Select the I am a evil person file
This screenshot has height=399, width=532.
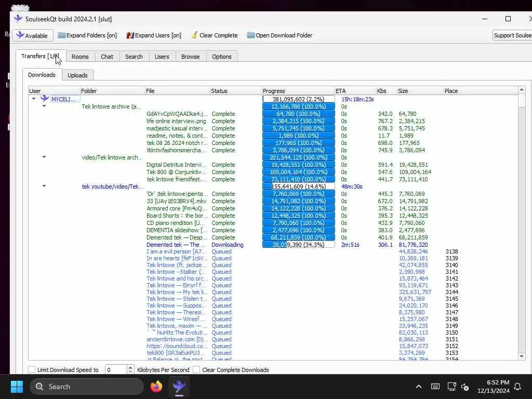pos(177,251)
